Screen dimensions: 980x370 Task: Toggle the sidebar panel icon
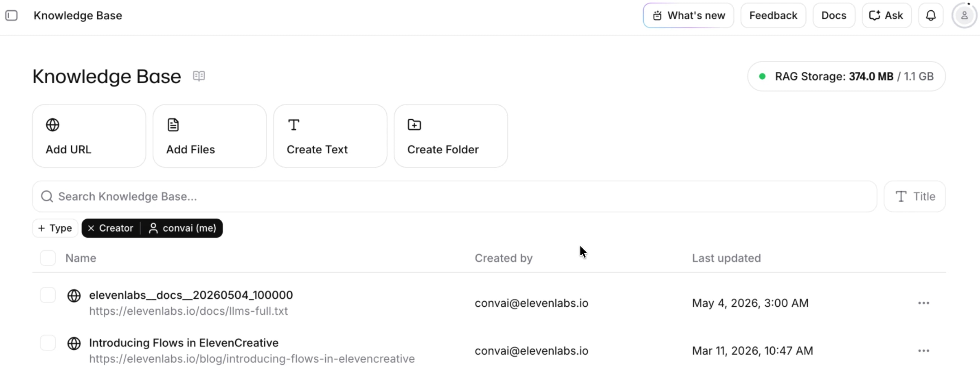tap(11, 16)
